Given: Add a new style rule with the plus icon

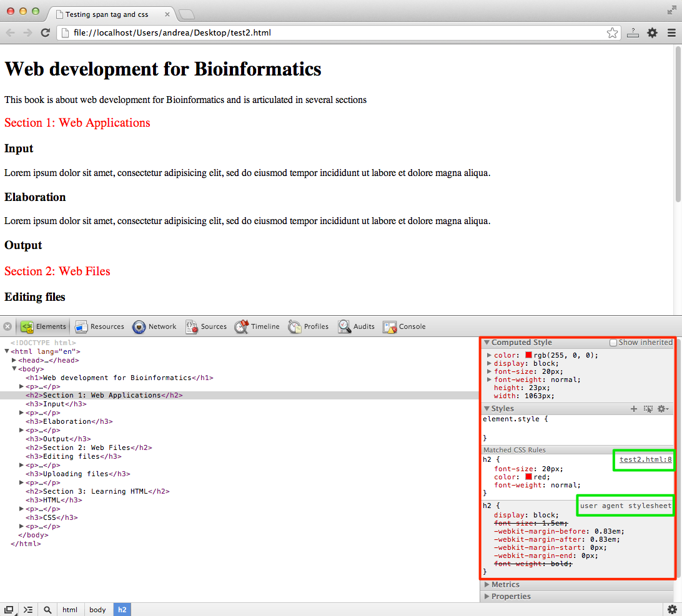Looking at the screenshot, I should tap(634, 409).
